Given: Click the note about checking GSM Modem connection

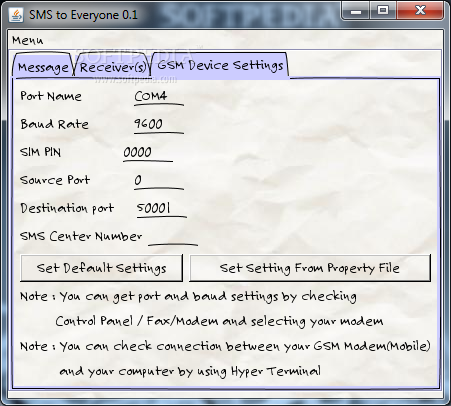Looking at the screenshot, I should point(225,346).
